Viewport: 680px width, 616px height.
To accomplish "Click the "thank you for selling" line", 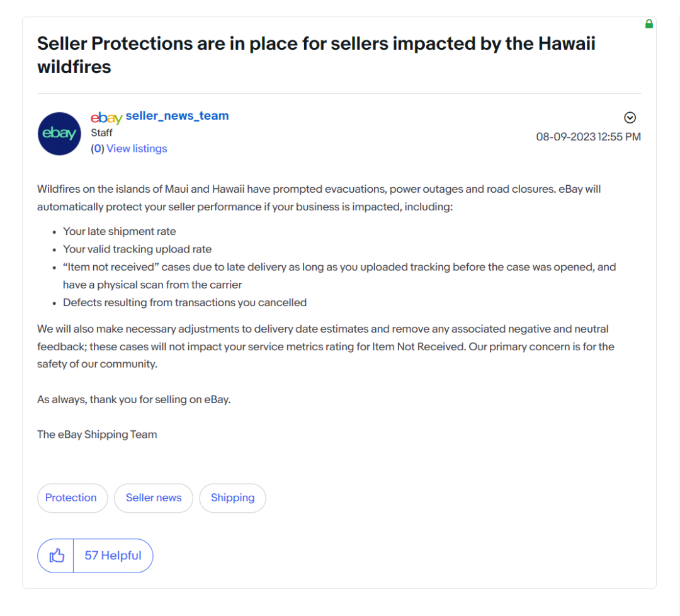I will tap(134, 399).
